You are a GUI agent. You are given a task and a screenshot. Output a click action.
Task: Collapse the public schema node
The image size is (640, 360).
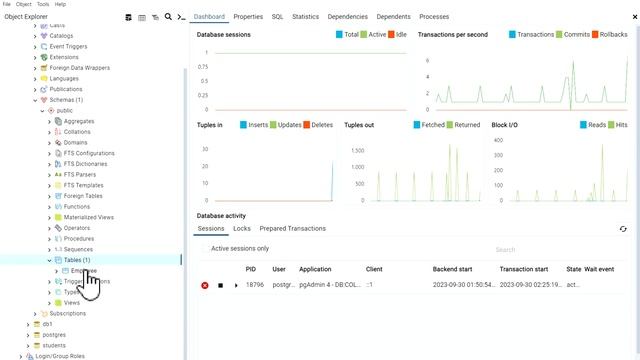[x=42, y=111]
